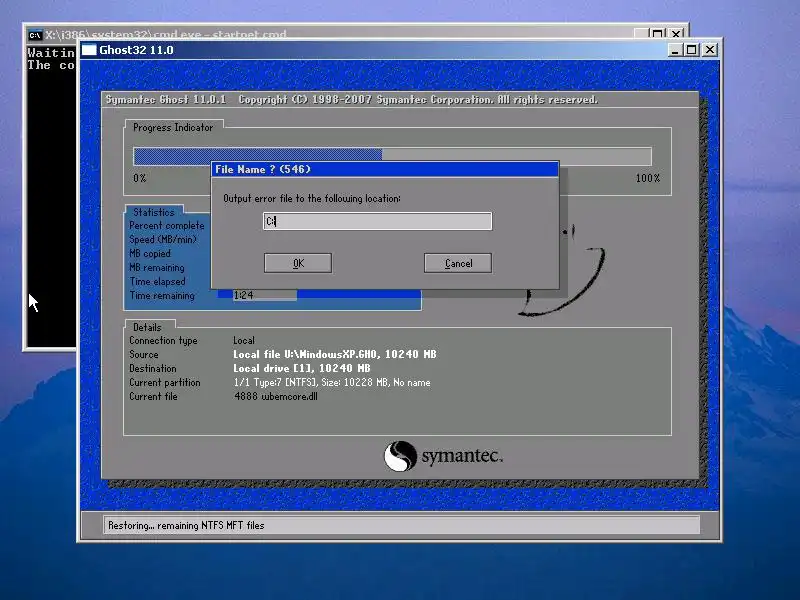Click the Ghost32 11.0 window title text
800x600 pixels.
click(136, 50)
